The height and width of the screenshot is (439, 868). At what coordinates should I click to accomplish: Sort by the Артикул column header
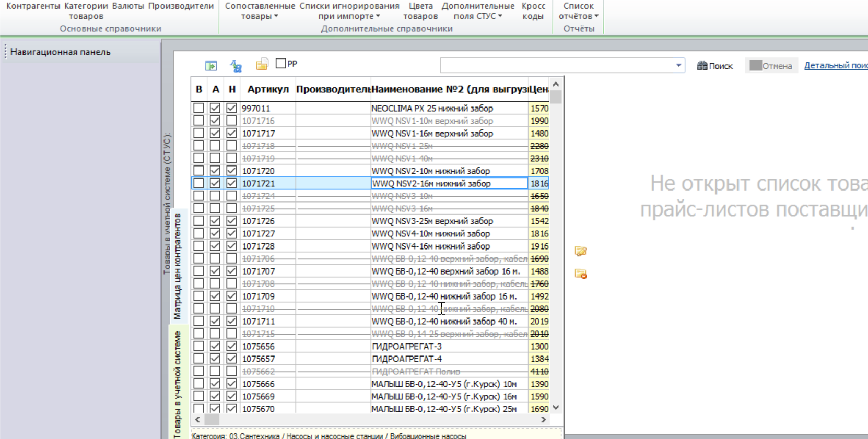(268, 89)
